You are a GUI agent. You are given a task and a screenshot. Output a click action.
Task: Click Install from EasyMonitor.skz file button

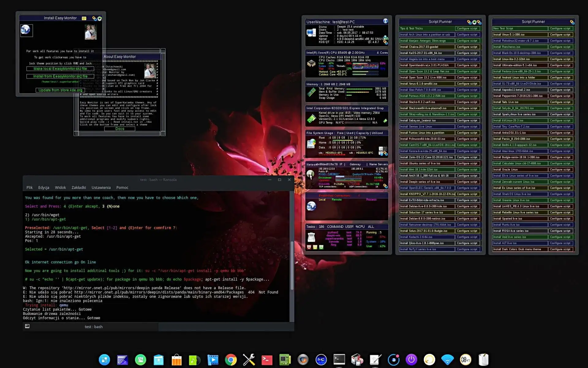[x=60, y=76]
